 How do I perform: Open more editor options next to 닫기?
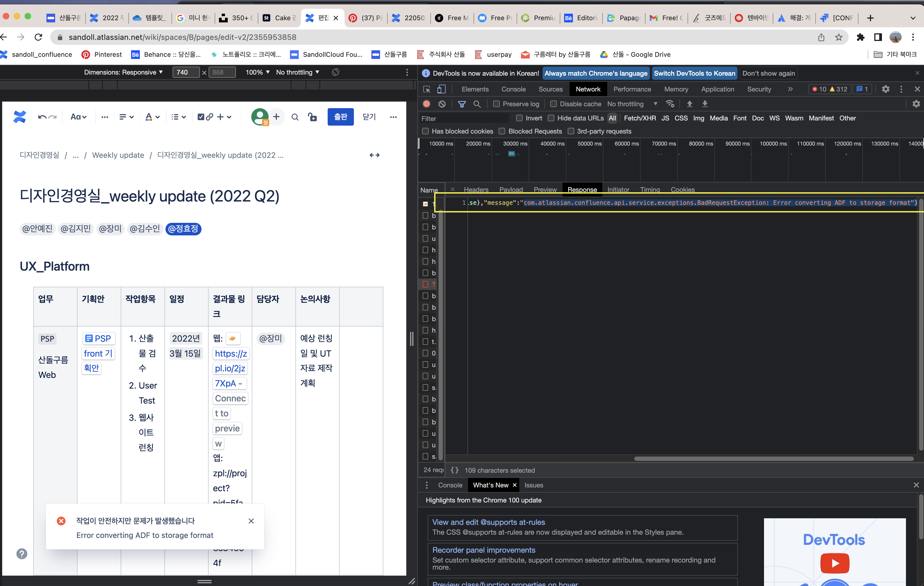[393, 117]
